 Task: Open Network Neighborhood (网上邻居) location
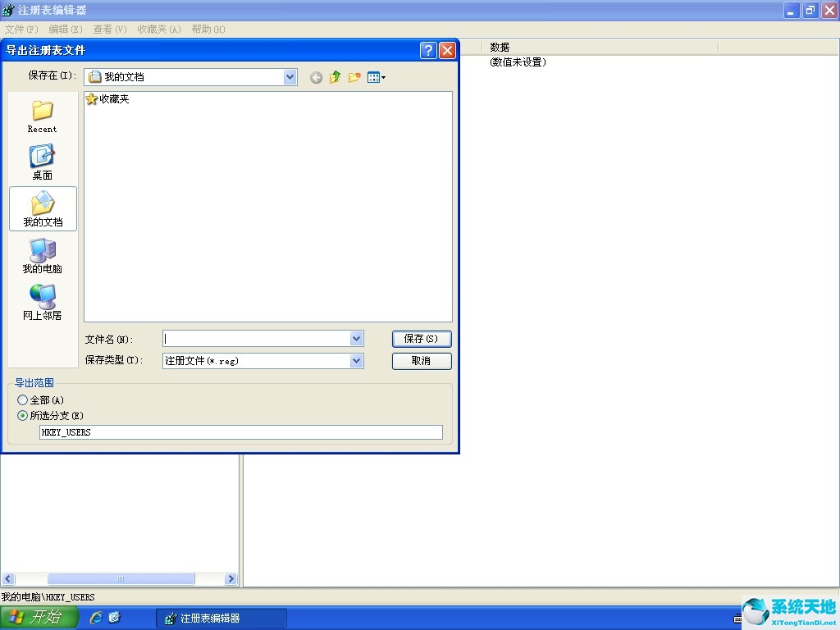click(42, 302)
